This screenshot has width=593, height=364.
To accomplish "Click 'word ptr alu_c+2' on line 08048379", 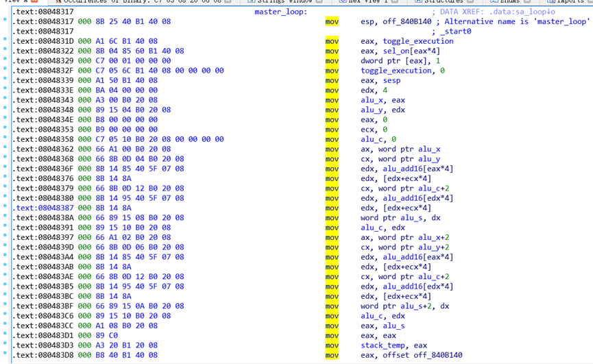I will coord(413,189).
